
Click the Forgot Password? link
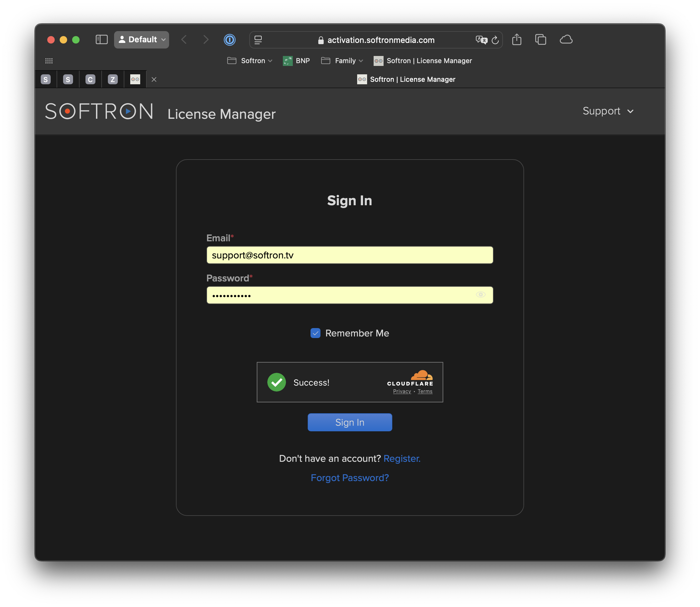[350, 478]
